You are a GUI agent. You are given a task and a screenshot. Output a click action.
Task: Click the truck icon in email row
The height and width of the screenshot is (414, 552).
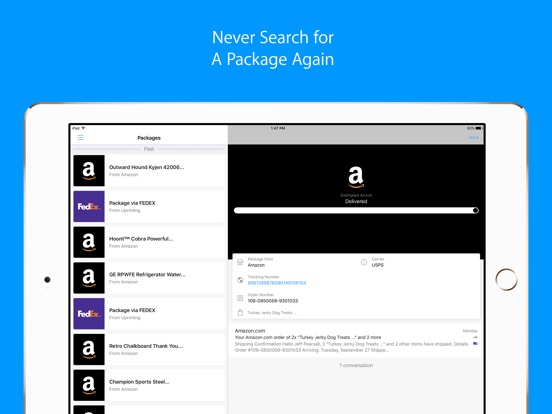[475, 344]
